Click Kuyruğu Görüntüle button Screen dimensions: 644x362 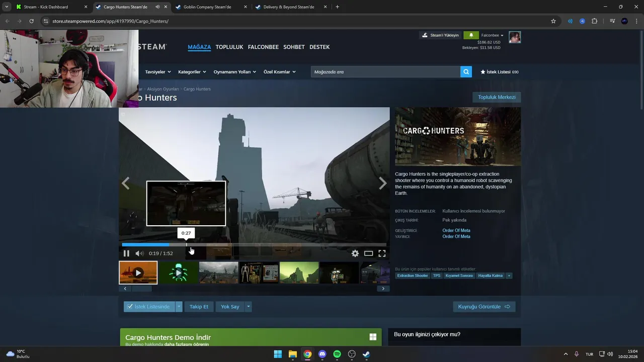click(484, 307)
